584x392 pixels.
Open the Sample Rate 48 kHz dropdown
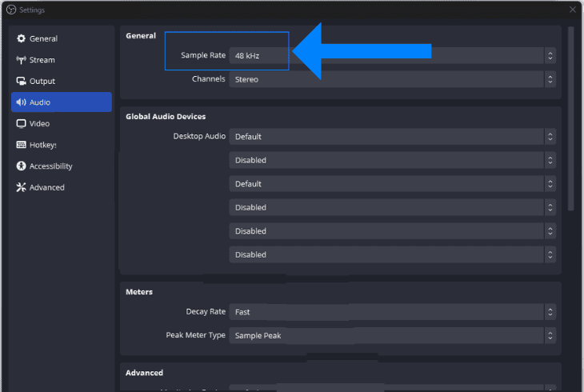pyautogui.click(x=393, y=56)
